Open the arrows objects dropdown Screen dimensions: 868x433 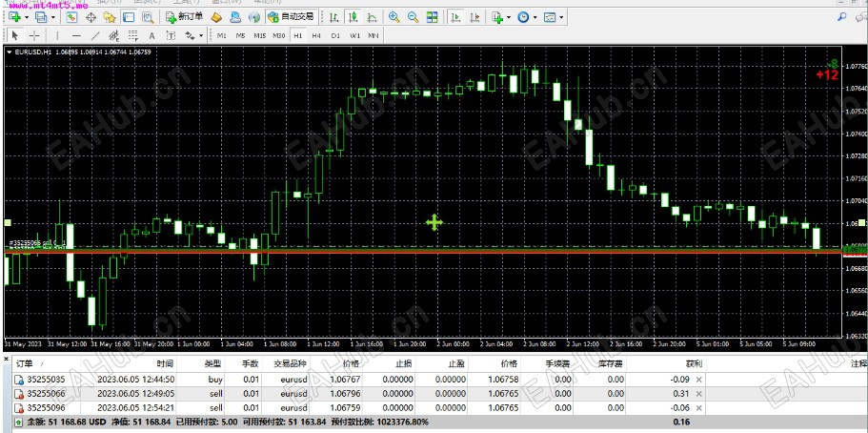tap(201, 36)
